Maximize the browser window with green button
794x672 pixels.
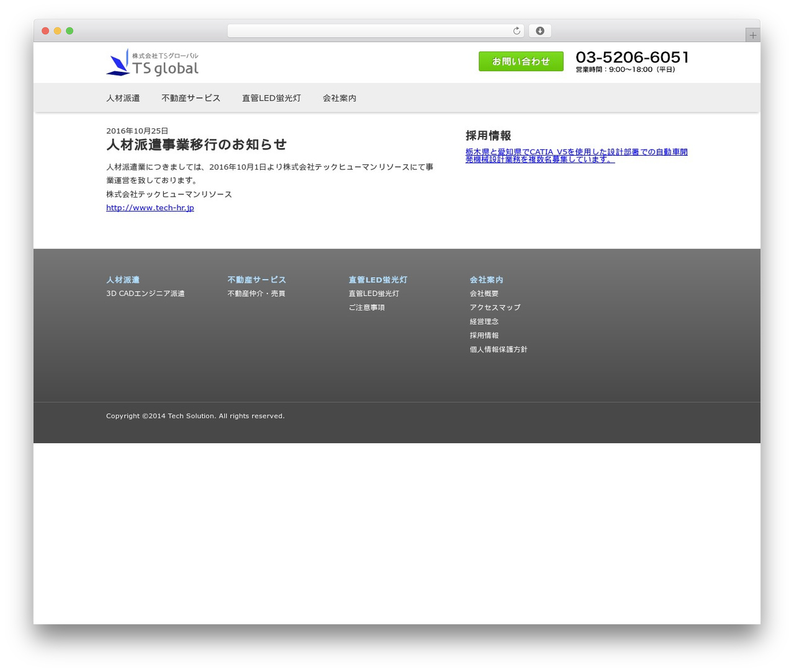pyautogui.click(x=69, y=31)
